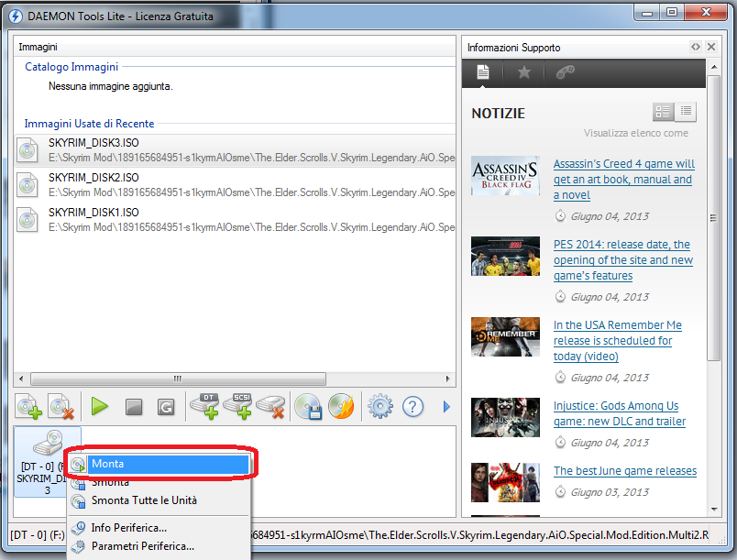Screen dimensions: 737x560
Task: Click the Remove Image toolbar icon
Action: click(61, 406)
